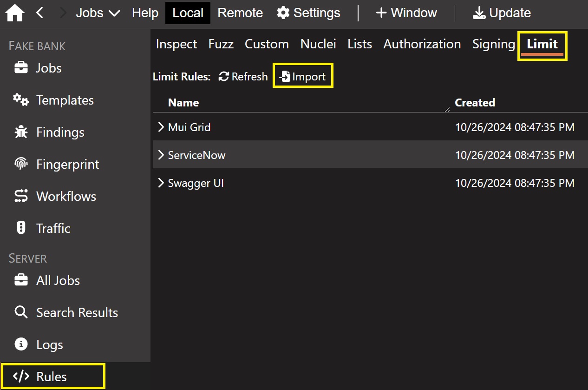Select the Remote mode tab
The height and width of the screenshot is (390, 588).
240,13
